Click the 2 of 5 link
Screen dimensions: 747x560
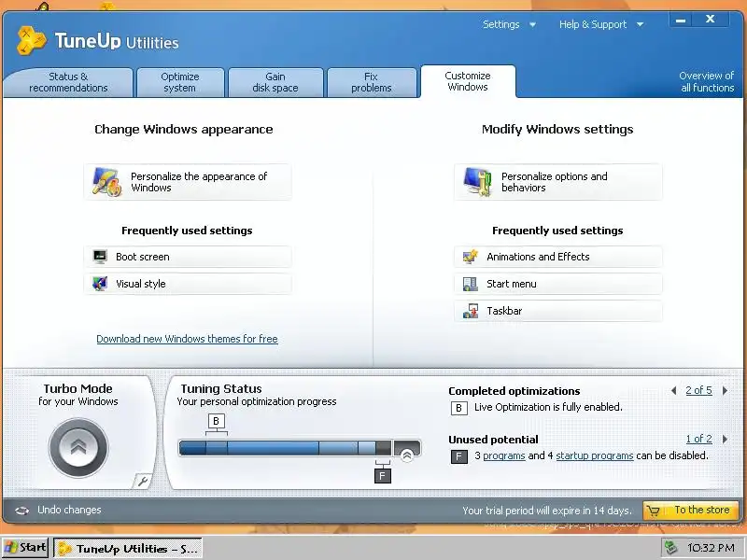coord(698,390)
